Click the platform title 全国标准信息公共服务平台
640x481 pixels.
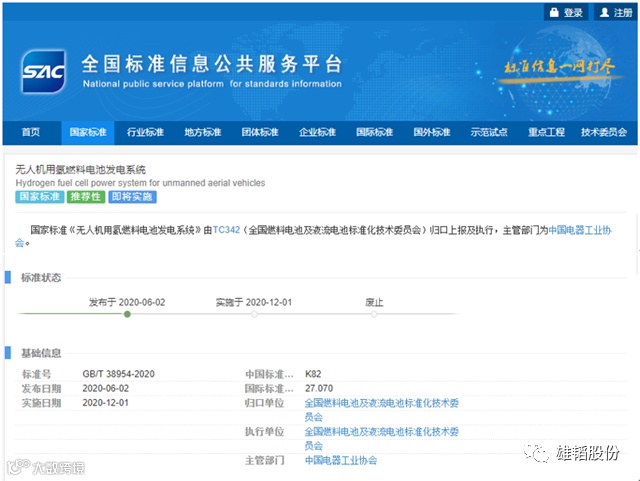211,64
